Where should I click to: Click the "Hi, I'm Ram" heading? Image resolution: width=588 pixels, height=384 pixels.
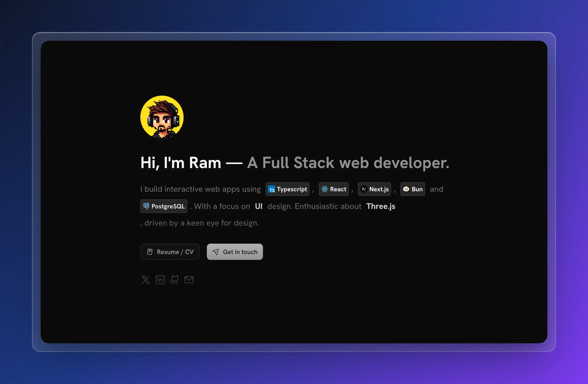(181, 163)
